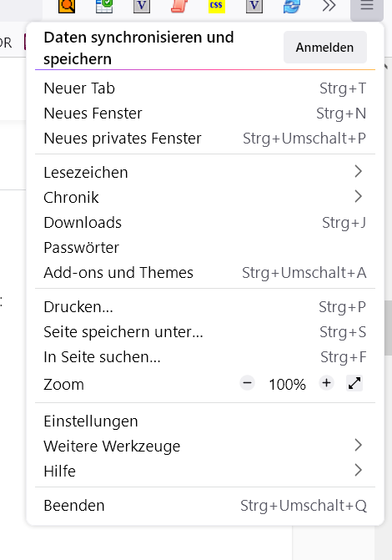Select Neues privates Fenster
Image resolution: width=392 pixels, height=560 pixels.
click(x=205, y=139)
